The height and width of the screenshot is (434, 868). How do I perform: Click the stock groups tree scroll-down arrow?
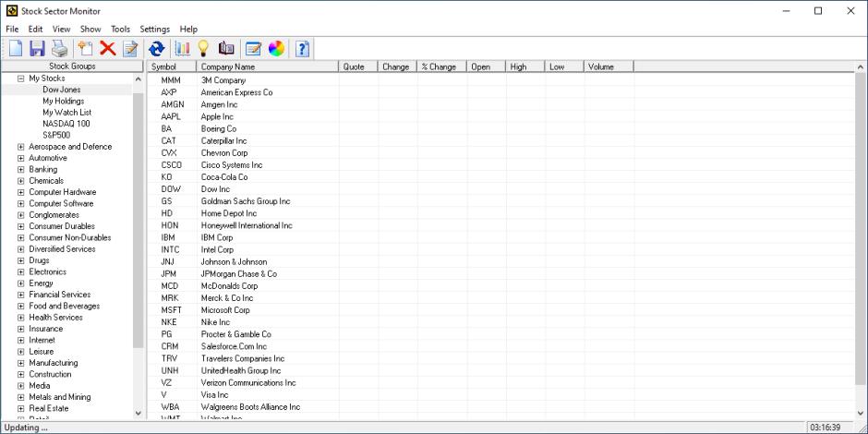tap(139, 413)
